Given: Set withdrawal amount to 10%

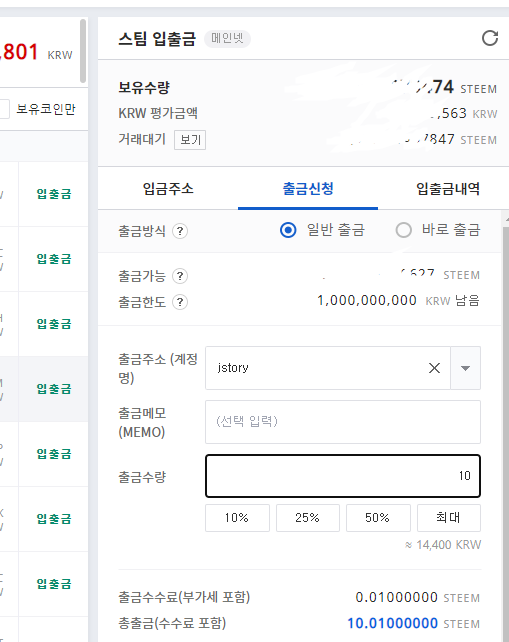Looking at the screenshot, I should (237, 518).
